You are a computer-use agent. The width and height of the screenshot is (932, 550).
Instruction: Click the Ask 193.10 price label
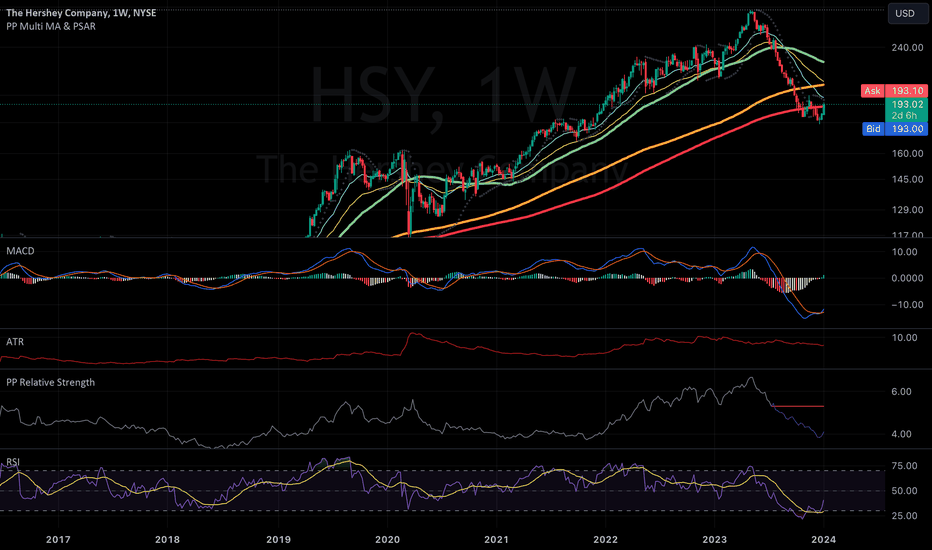point(894,91)
